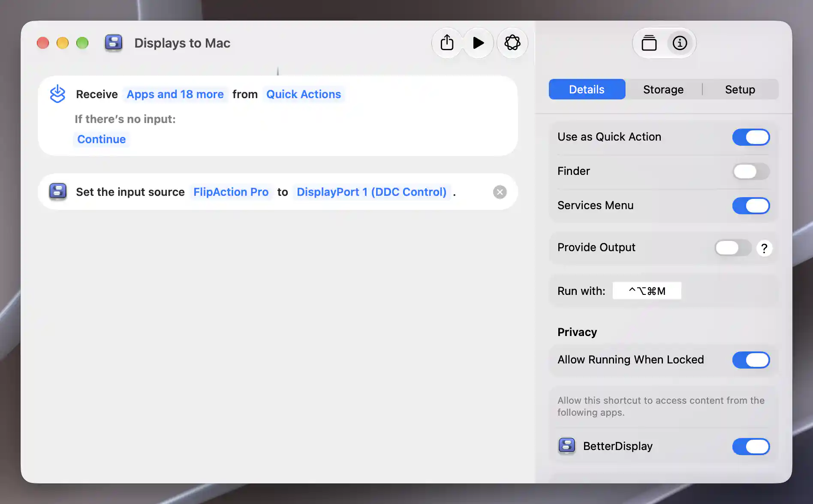Click the Run with keyboard shortcut field
Screen dimensions: 813x504
click(x=647, y=291)
